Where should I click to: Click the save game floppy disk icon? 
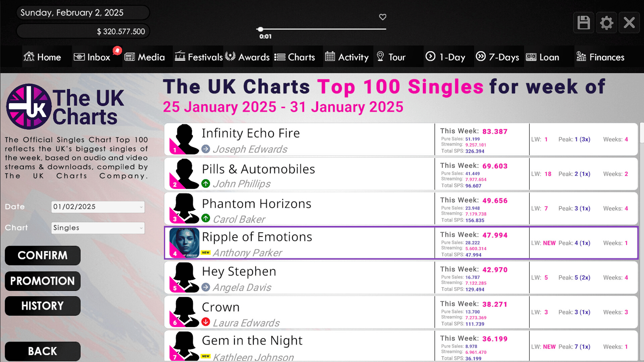tap(584, 23)
